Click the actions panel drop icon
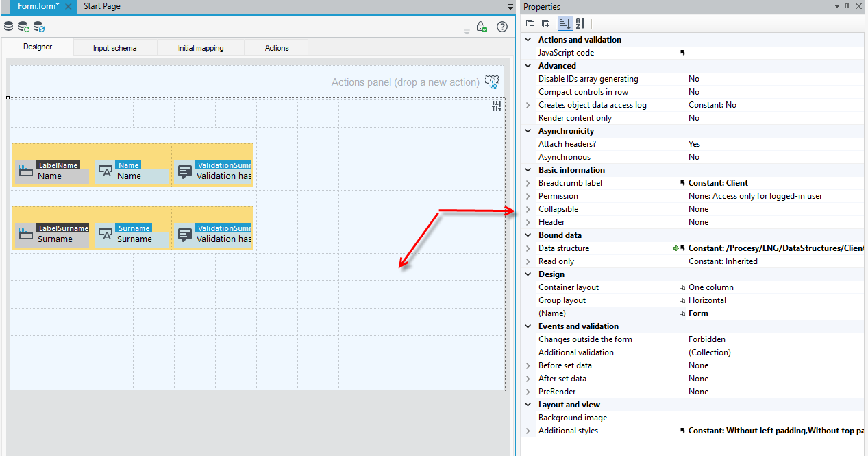 click(x=492, y=82)
